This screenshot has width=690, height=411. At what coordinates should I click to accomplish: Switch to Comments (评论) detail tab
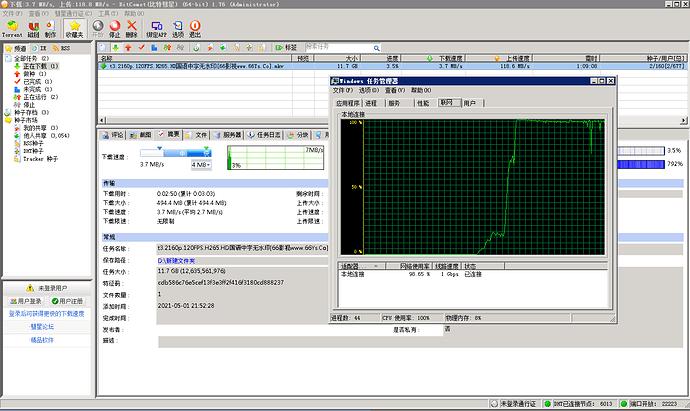tap(113, 135)
